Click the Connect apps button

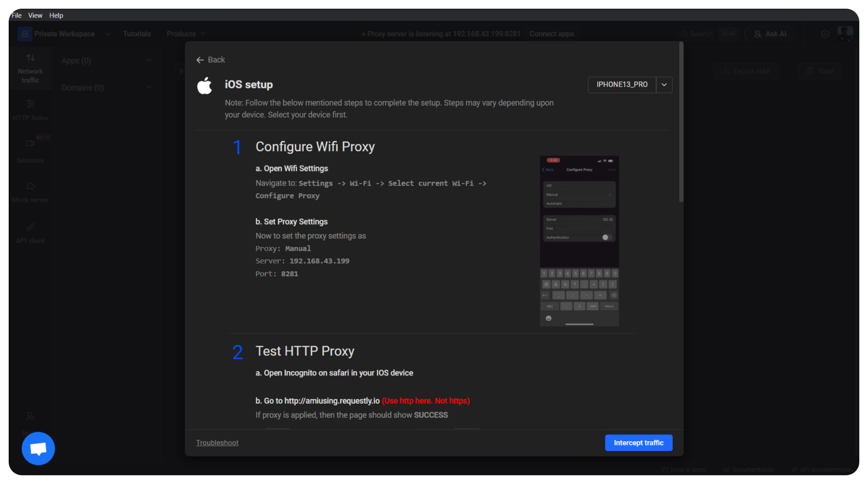[552, 34]
